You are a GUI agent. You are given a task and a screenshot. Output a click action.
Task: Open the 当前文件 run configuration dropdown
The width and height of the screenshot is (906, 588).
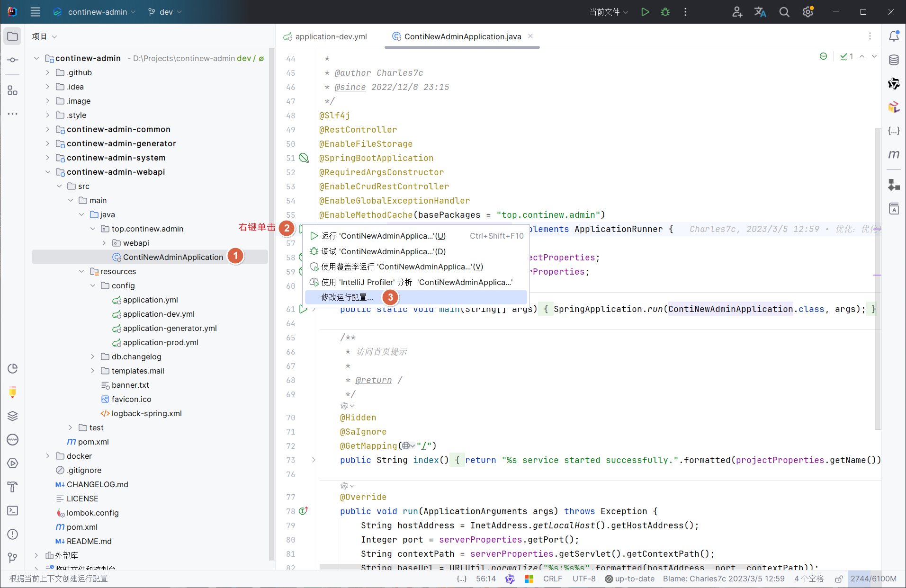coord(608,12)
